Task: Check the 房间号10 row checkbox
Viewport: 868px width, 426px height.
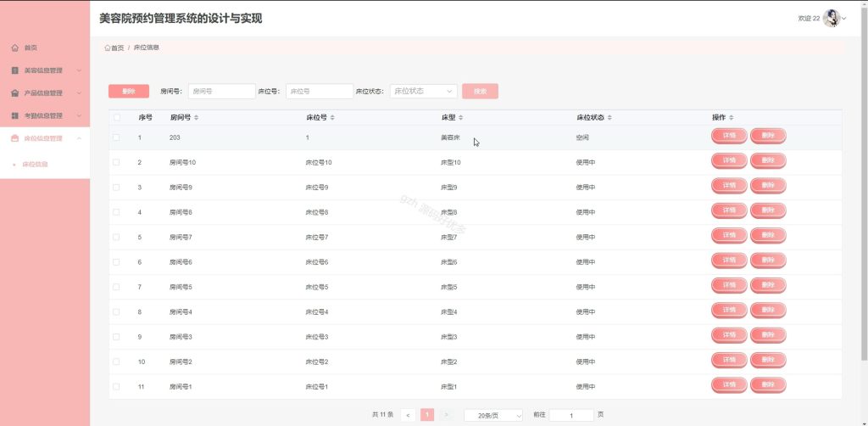Action: [116, 162]
